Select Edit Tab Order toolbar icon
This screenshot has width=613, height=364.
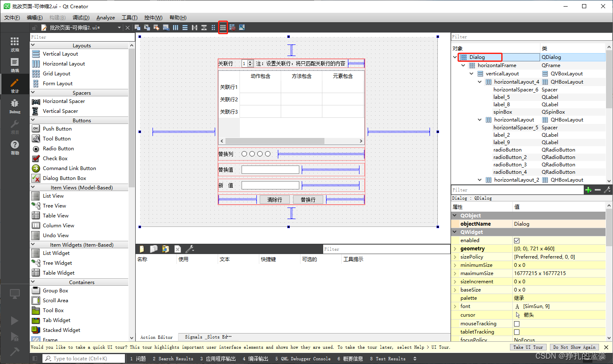pos(166,28)
